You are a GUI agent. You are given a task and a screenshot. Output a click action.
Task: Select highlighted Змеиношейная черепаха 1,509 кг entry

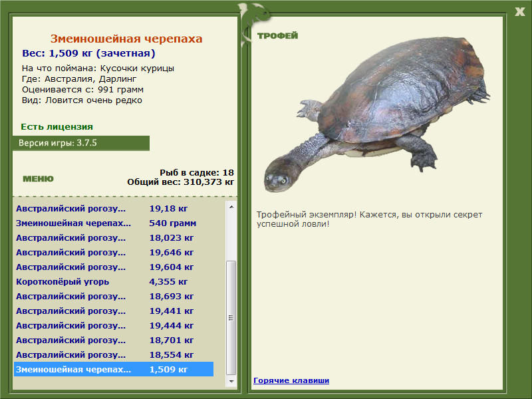(114, 369)
